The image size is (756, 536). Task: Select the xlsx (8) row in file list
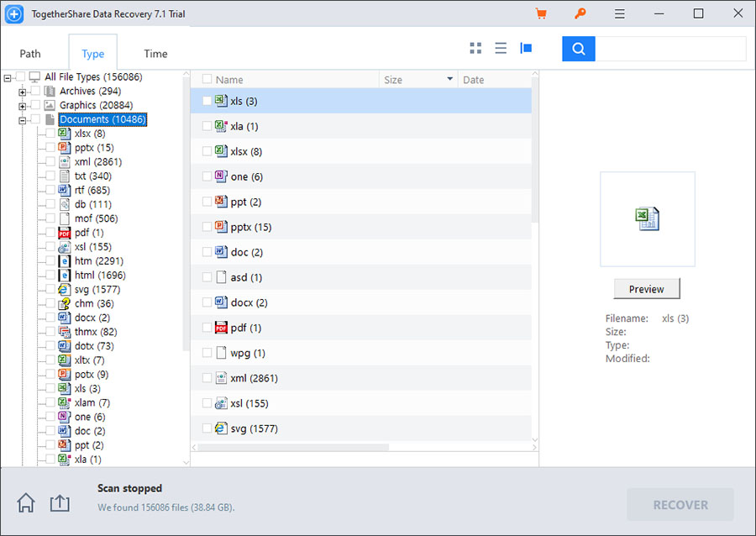[x=360, y=151]
